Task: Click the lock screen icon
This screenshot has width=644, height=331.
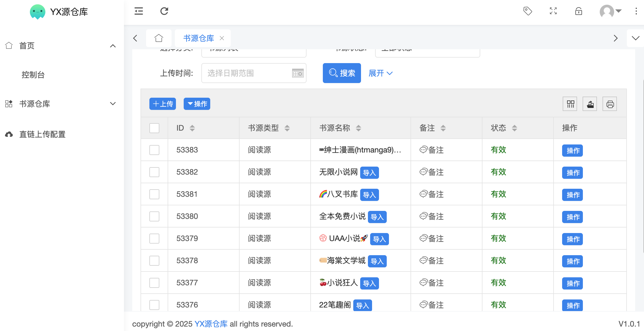Action: point(578,11)
